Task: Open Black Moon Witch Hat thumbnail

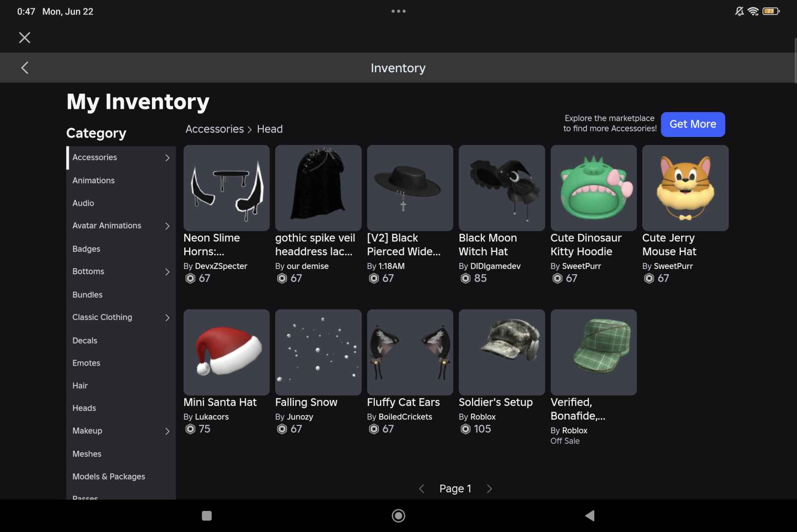Action: coord(502,188)
